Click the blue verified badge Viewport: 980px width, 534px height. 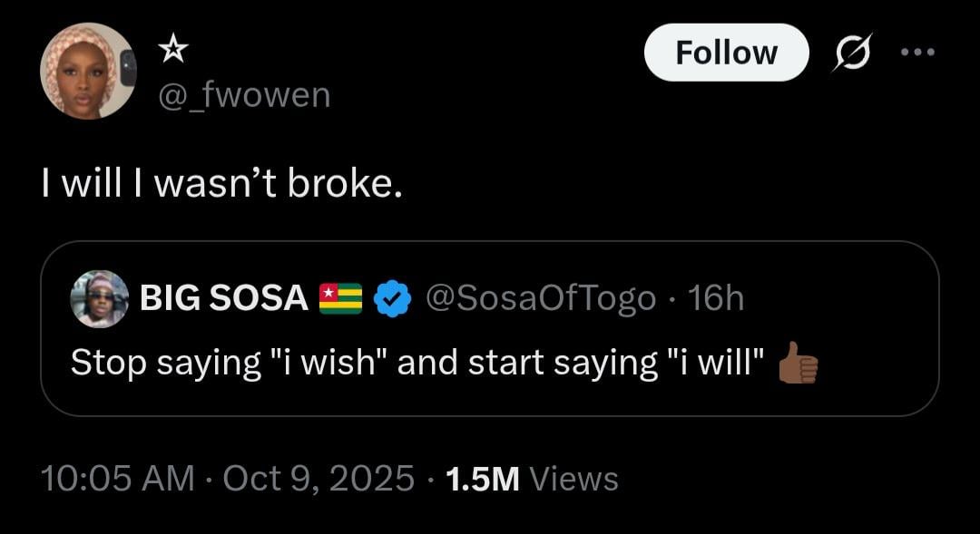[x=393, y=298]
